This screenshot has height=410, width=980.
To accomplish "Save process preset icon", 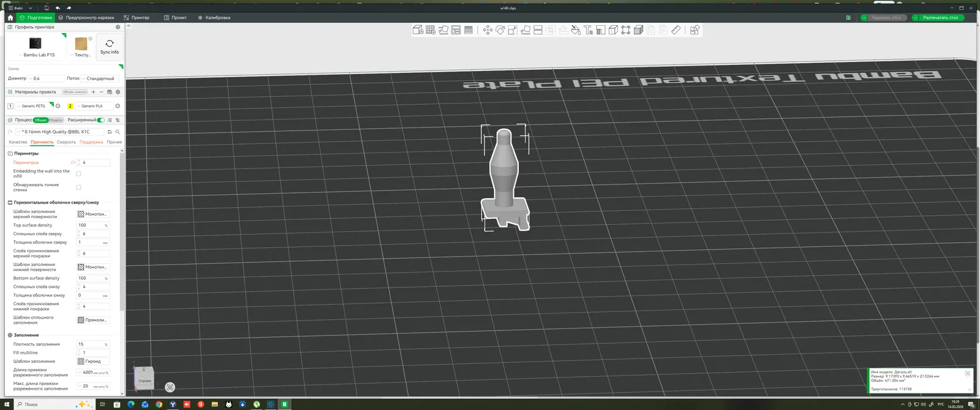I will point(110,132).
